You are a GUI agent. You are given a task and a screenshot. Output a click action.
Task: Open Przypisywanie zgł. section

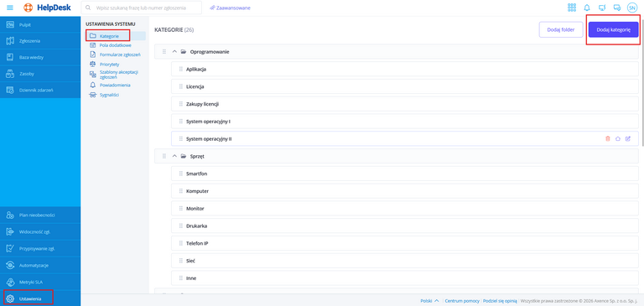[40, 248]
